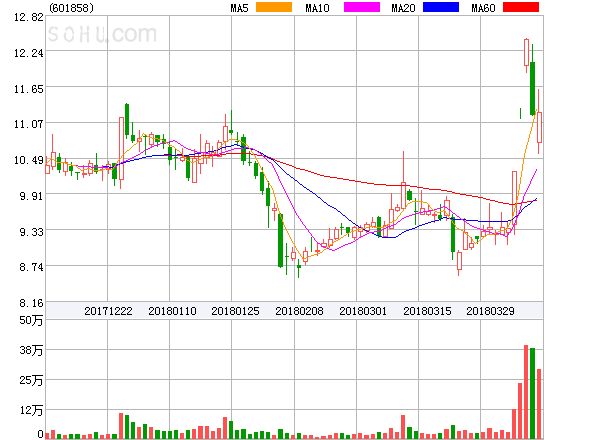Click the 9.33 price axis label
The image size is (600, 440).
point(32,231)
